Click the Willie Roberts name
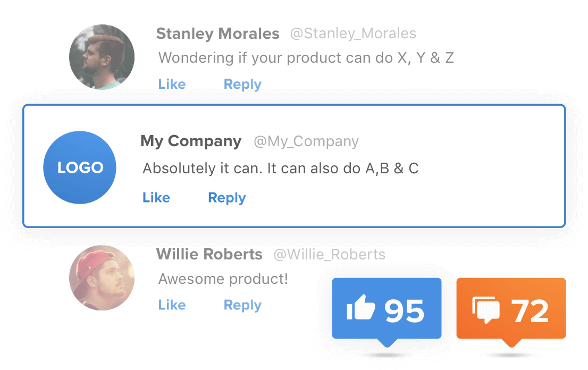This screenshot has height=370, width=588. (x=209, y=255)
